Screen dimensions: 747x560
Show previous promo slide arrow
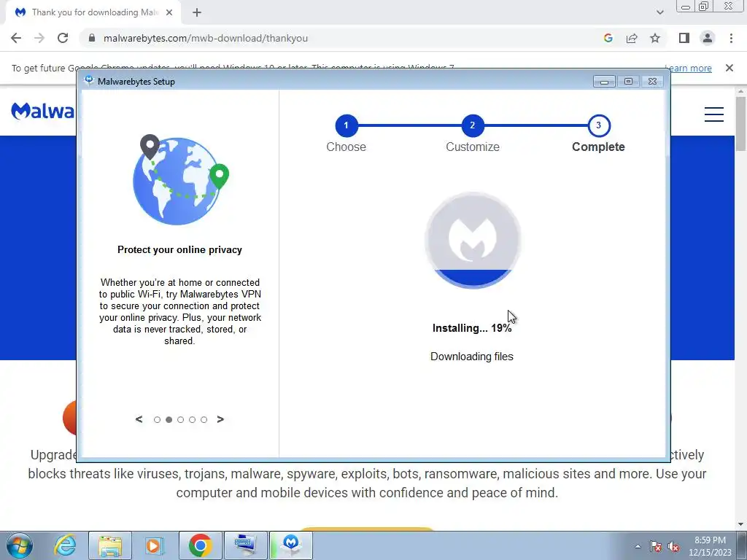139,419
